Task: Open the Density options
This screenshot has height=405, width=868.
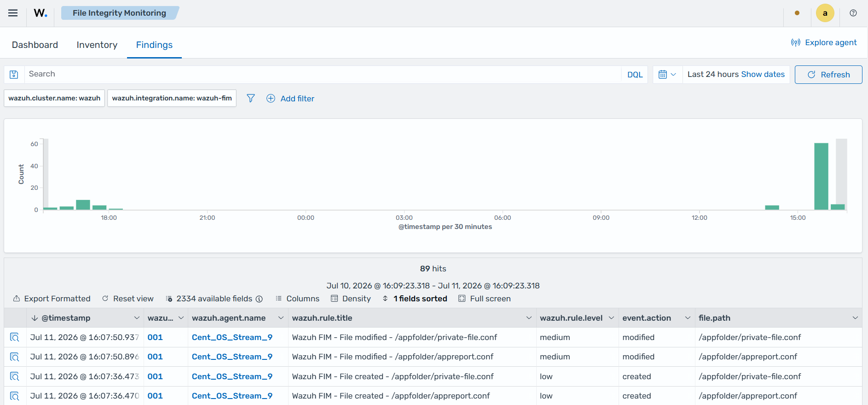Action: (351, 299)
